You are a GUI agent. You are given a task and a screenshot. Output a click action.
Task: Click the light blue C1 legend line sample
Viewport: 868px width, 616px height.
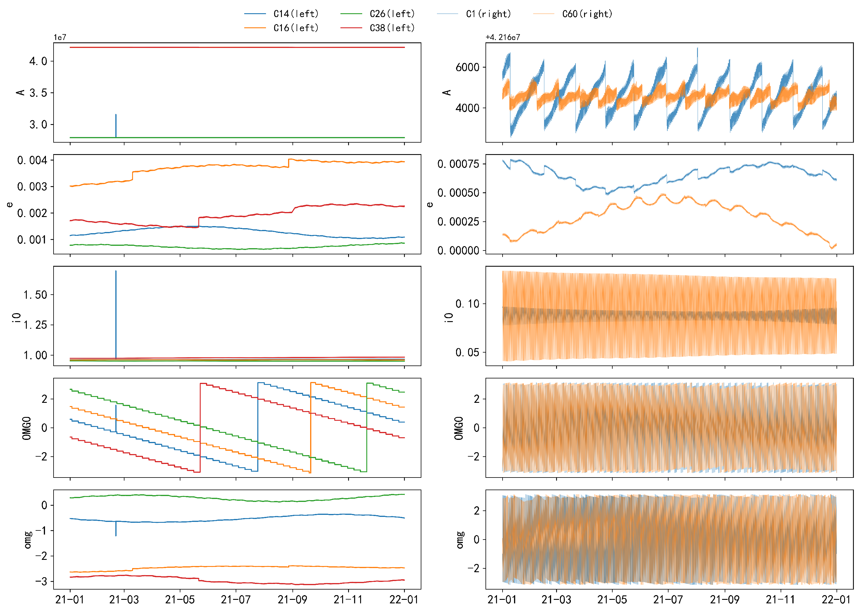[448, 14]
